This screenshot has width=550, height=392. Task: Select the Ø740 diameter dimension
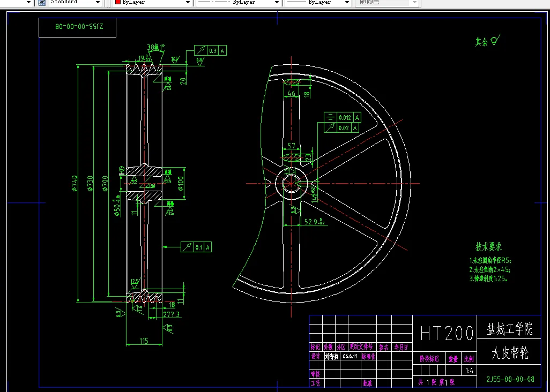click(x=75, y=183)
